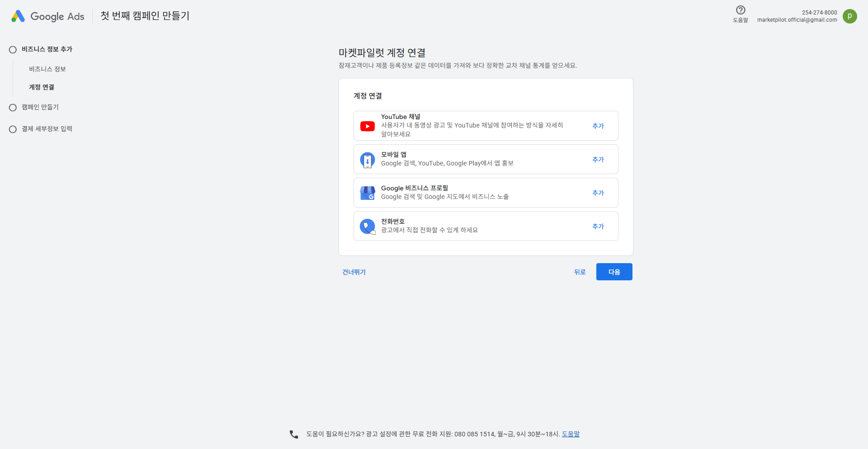868x449 pixels.
Task: Click the 254-274-8000 account number
Action: tap(819, 13)
